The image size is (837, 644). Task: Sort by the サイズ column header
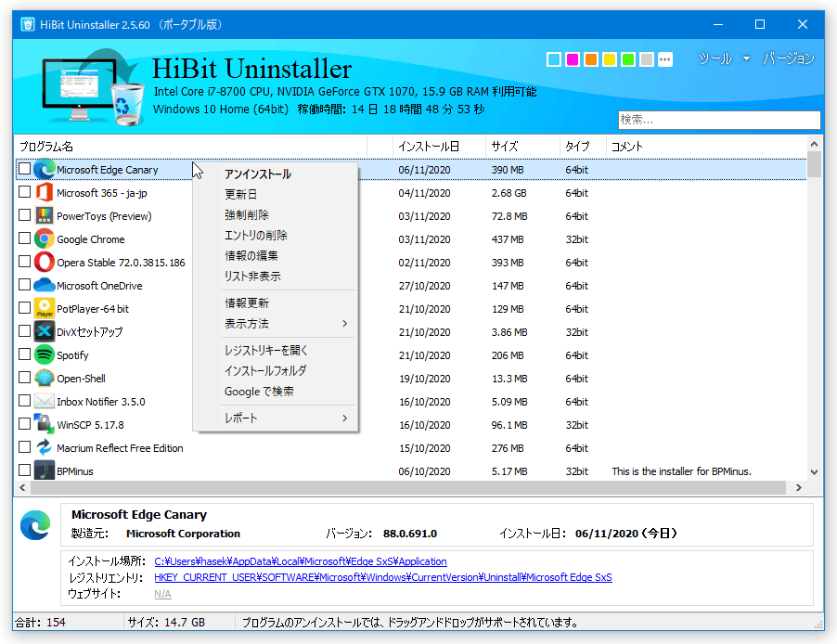523,147
